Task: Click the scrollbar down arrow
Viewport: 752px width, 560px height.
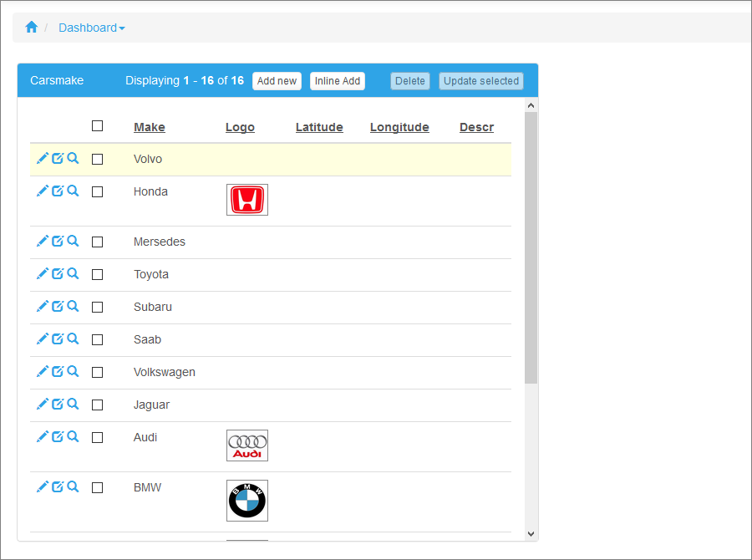Action: click(531, 533)
